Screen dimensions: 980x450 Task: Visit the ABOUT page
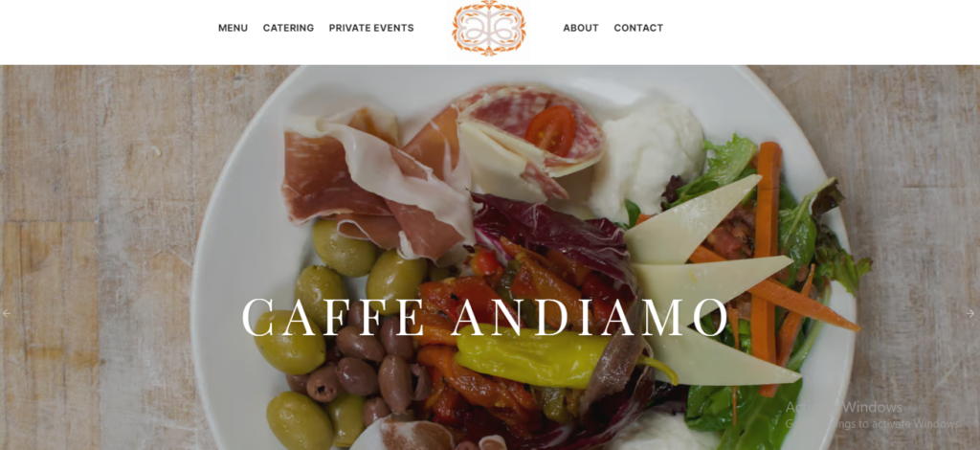click(581, 28)
